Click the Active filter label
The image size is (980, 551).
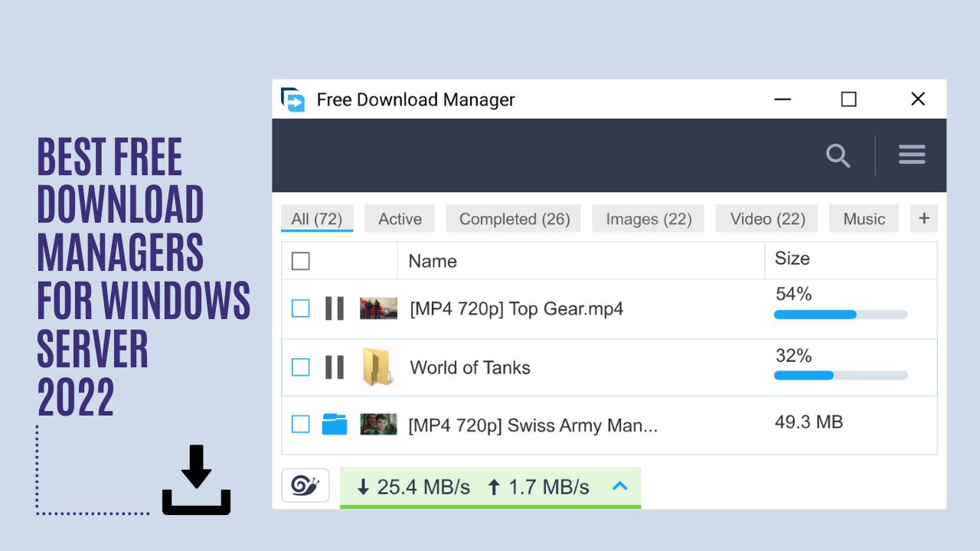(399, 218)
